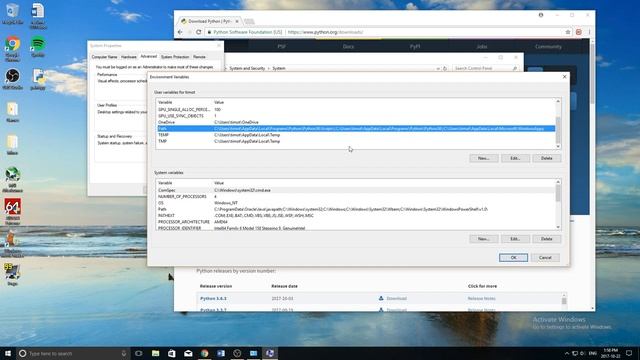Click the Search Control Panel field

coord(485,68)
